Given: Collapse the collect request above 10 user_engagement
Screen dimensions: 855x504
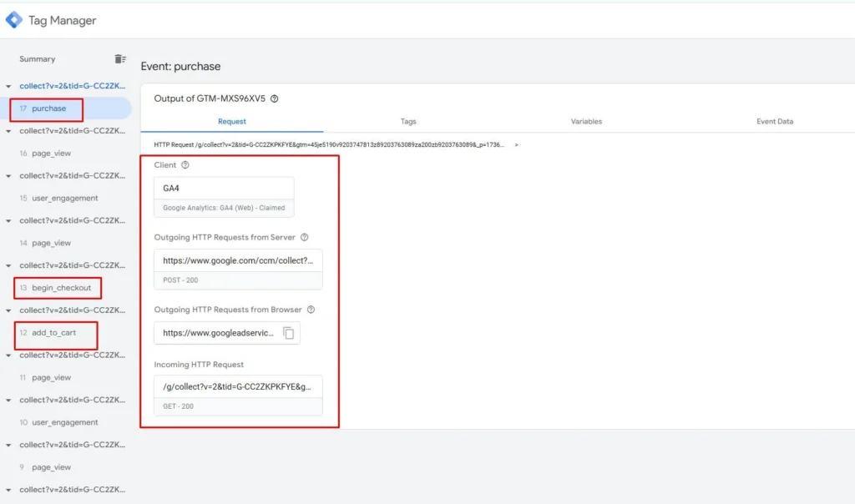Looking at the screenshot, I should coord(8,400).
